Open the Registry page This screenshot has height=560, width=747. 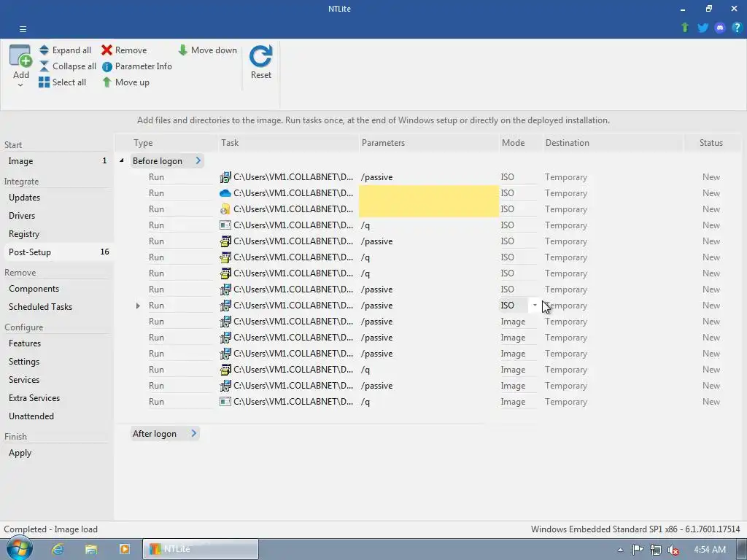pyautogui.click(x=57, y=234)
